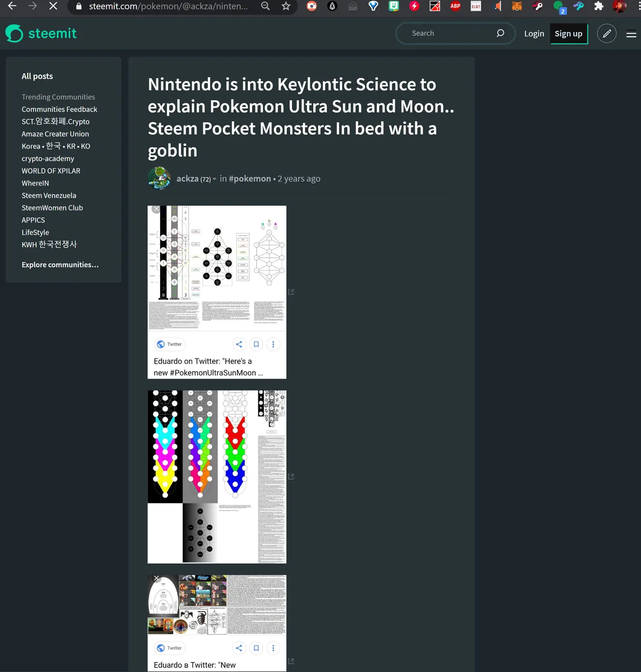This screenshot has width=641, height=672.
Task: Open ackza's profile avatar
Action: pyautogui.click(x=159, y=178)
